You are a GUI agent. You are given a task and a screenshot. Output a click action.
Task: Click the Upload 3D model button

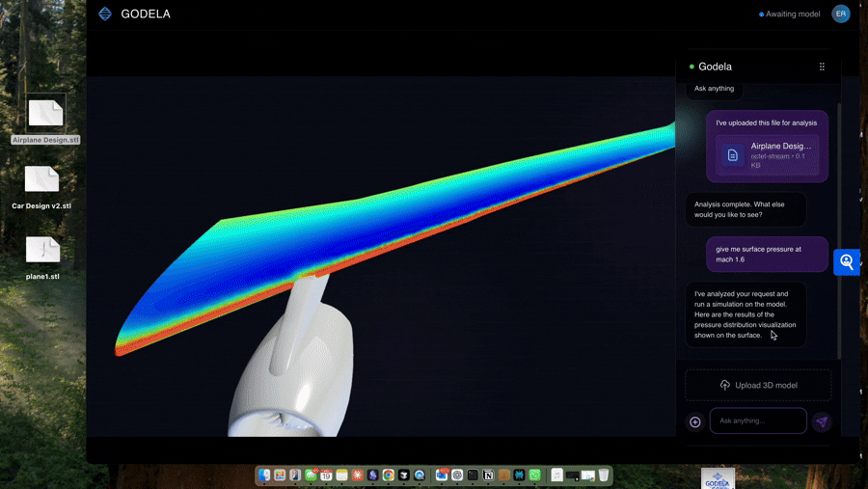(758, 385)
